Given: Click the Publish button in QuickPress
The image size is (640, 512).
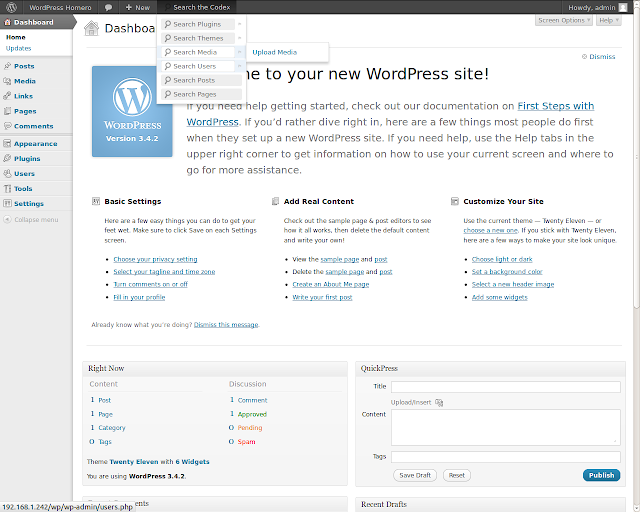Looking at the screenshot, I should 601,475.
